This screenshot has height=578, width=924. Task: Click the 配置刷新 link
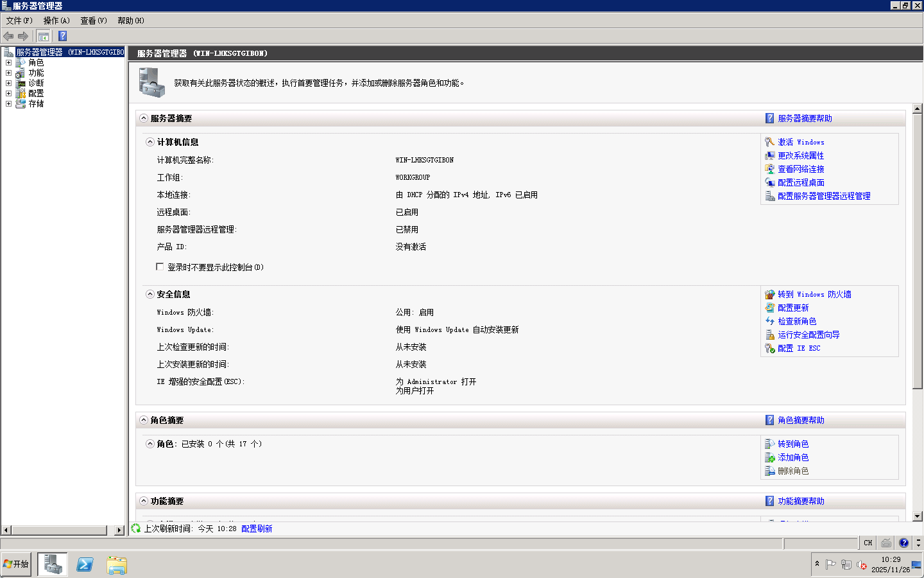[x=257, y=529]
